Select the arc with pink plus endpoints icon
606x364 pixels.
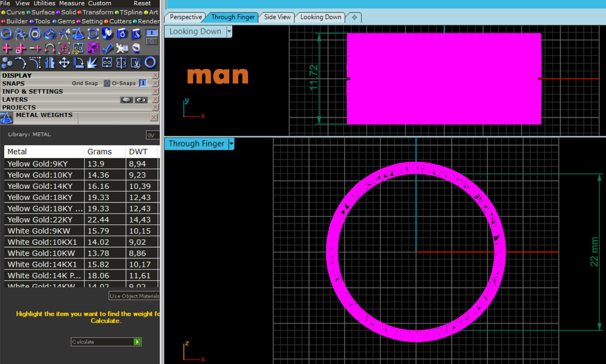50,48
